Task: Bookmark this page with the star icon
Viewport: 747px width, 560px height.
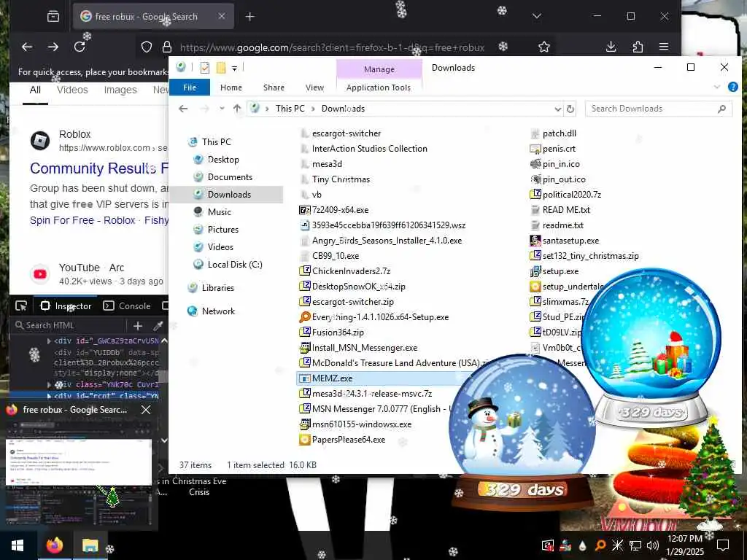Action: point(544,47)
